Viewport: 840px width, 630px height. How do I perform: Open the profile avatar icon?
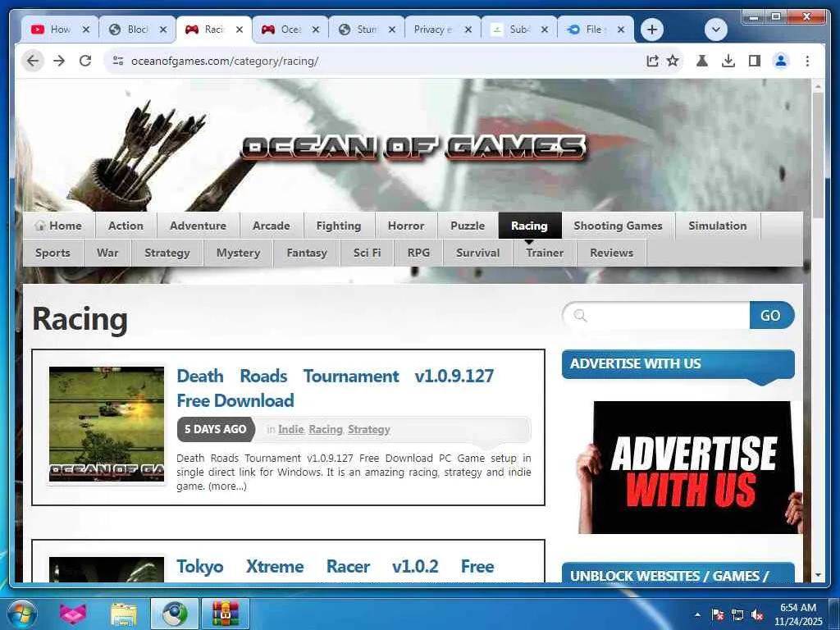pyautogui.click(x=781, y=61)
